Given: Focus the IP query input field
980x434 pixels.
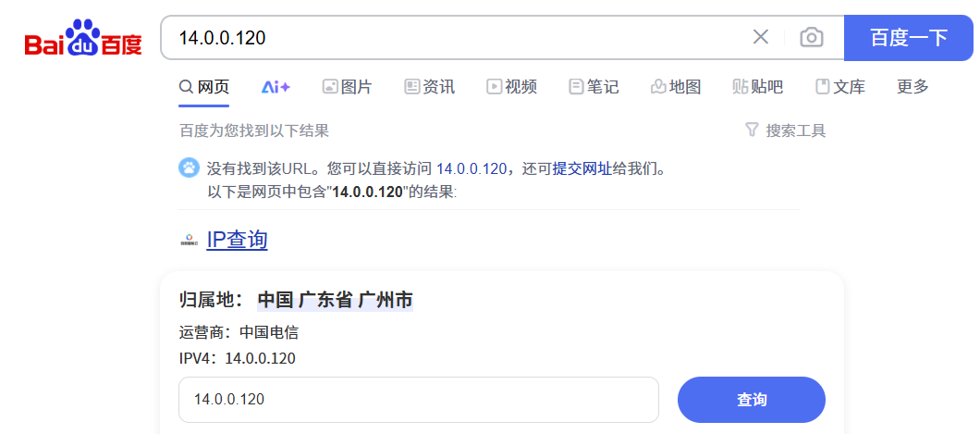Looking at the screenshot, I should tap(419, 400).
